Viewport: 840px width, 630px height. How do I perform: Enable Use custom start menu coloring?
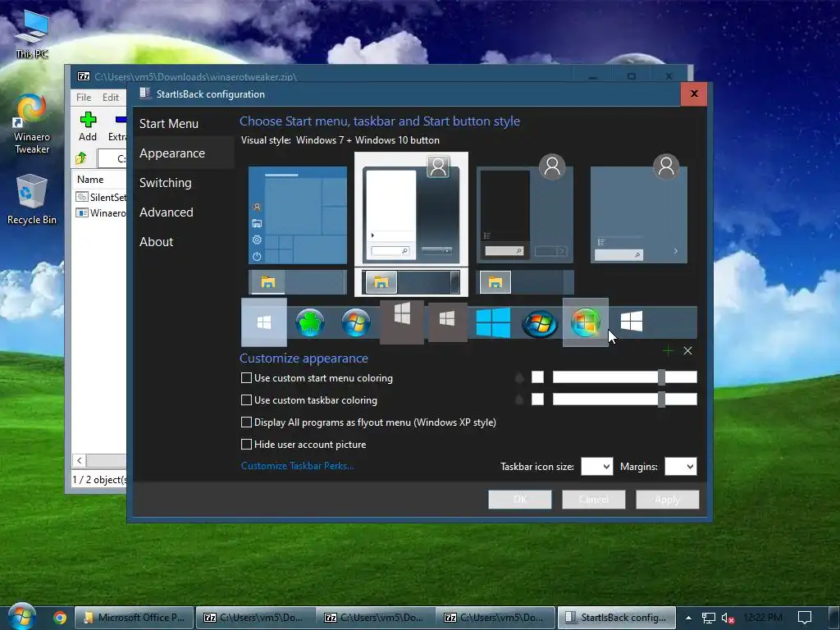click(x=246, y=378)
